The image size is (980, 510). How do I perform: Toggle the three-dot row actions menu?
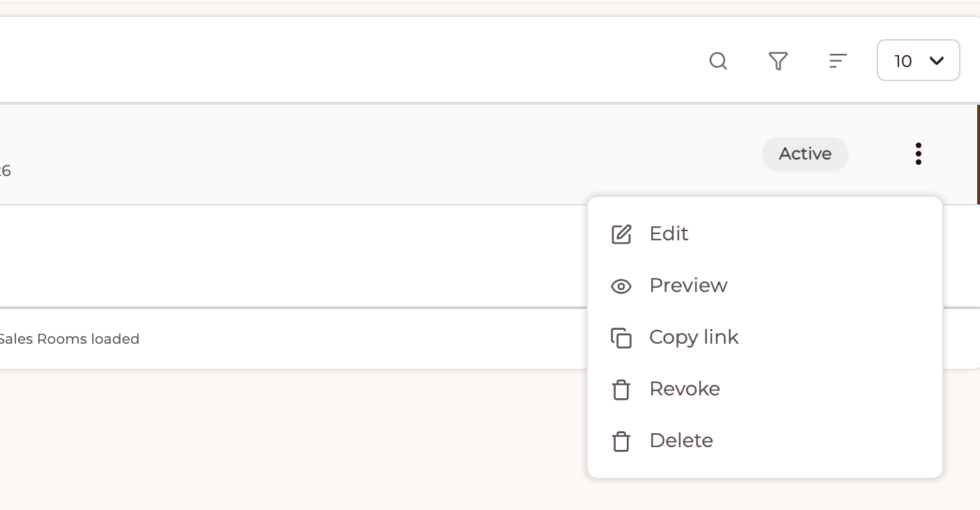tap(919, 154)
